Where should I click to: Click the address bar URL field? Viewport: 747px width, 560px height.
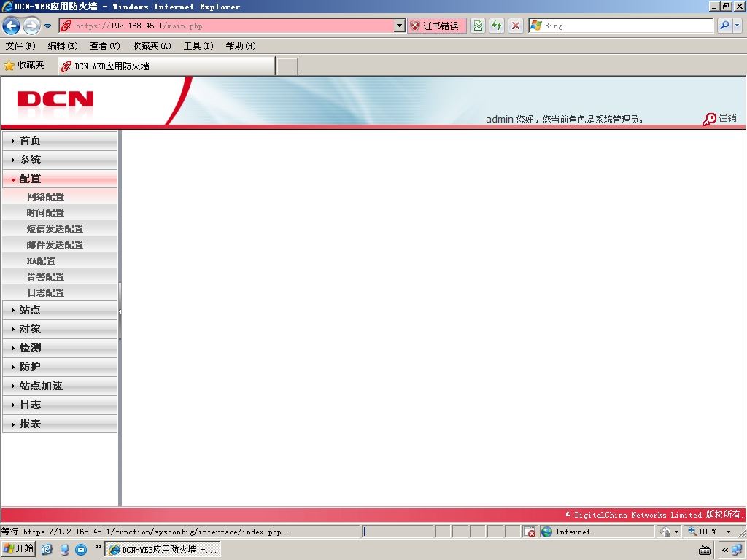[x=227, y=26]
